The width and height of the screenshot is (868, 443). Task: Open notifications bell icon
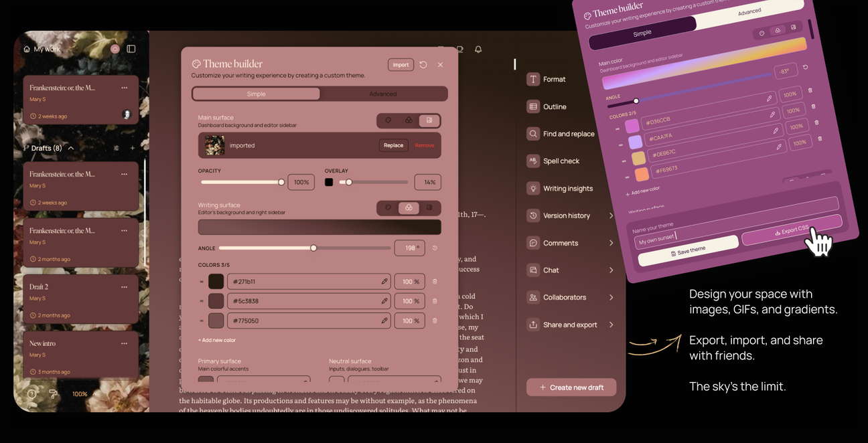[x=478, y=50]
